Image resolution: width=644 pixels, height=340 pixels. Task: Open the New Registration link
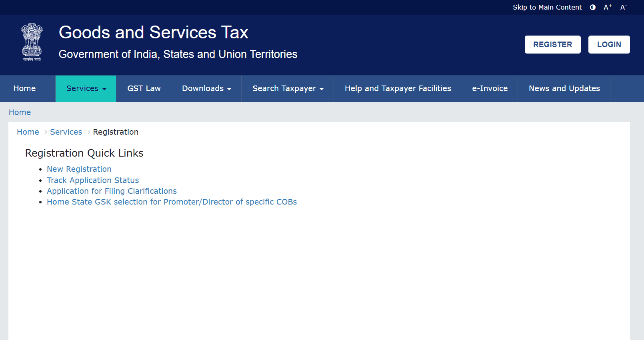79,169
